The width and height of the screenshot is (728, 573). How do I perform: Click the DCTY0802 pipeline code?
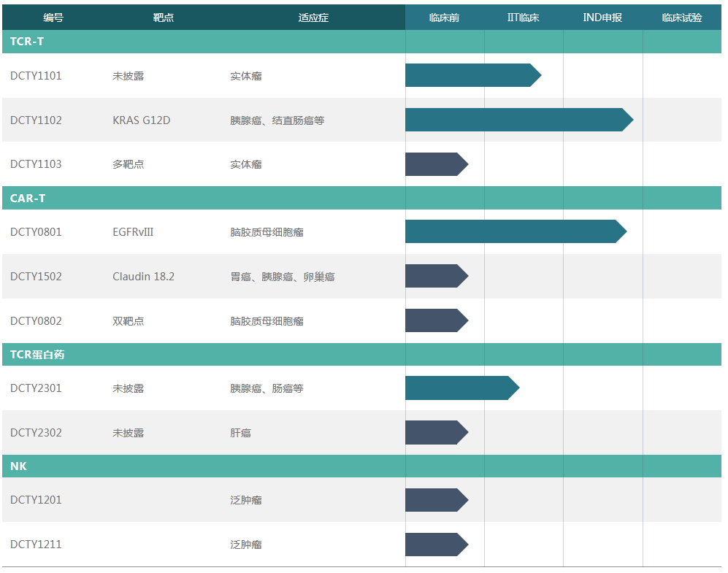(x=36, y=321)
